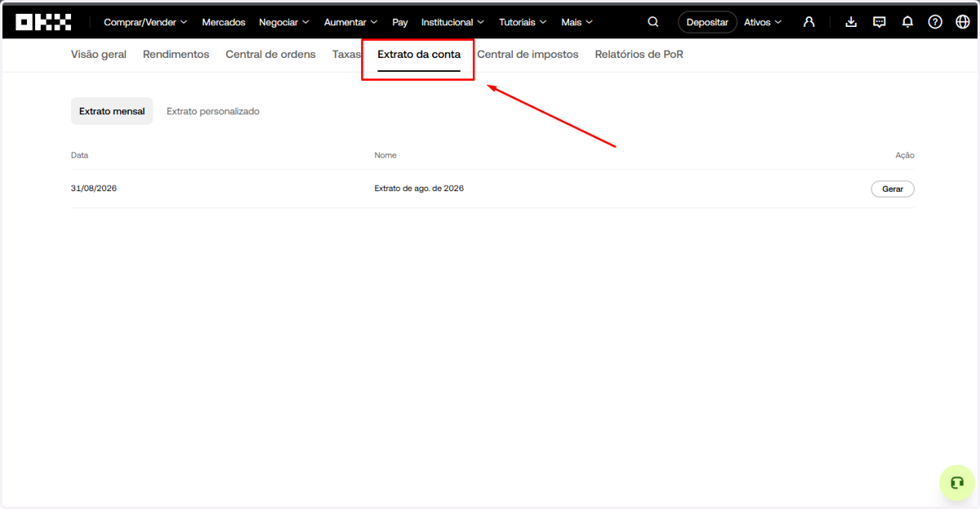Click the Ação column header
This screenshot has width=980, height=509.
pos(905,155)
